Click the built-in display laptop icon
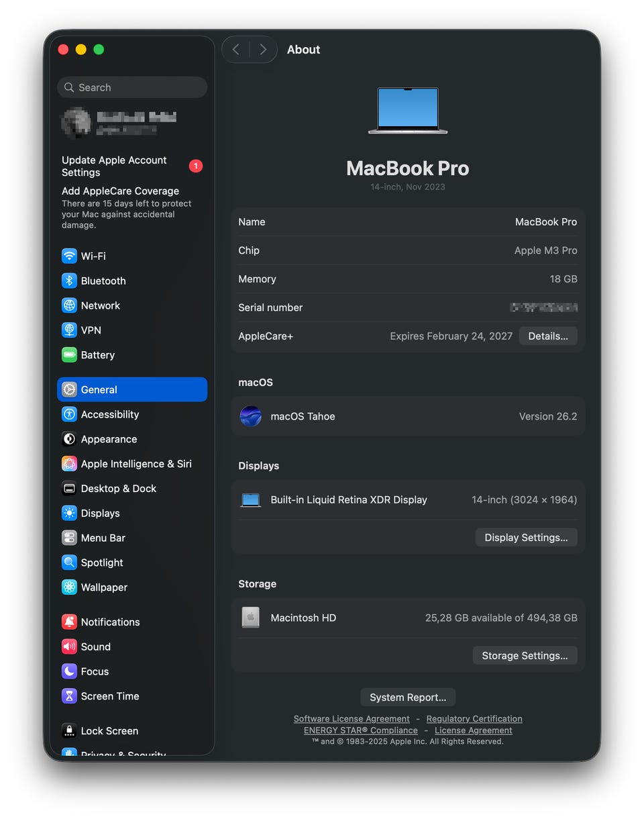The width and height of the screenshot is (644, 819). (x=250, y=500)
